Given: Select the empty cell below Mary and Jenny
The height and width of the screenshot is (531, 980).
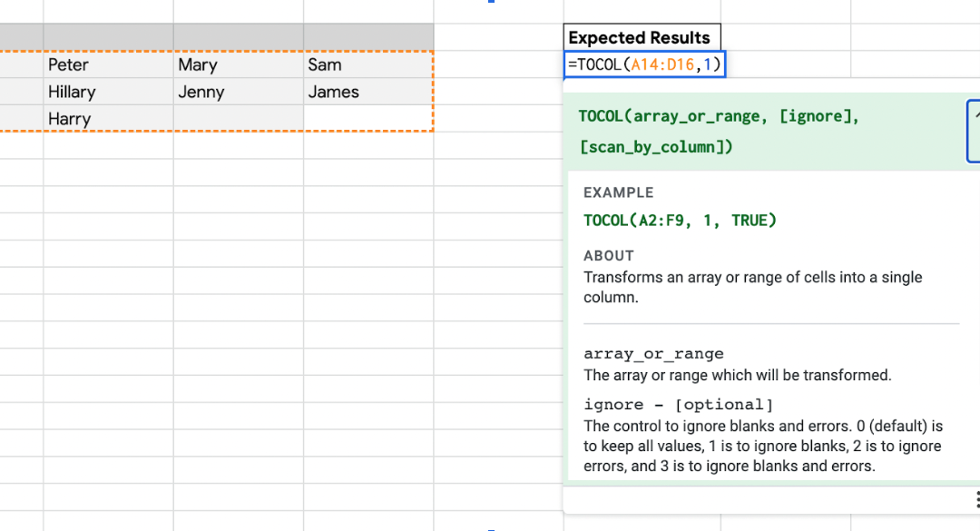Looking at the screenshot, I should pyautogui.click(x=238, y=118).
